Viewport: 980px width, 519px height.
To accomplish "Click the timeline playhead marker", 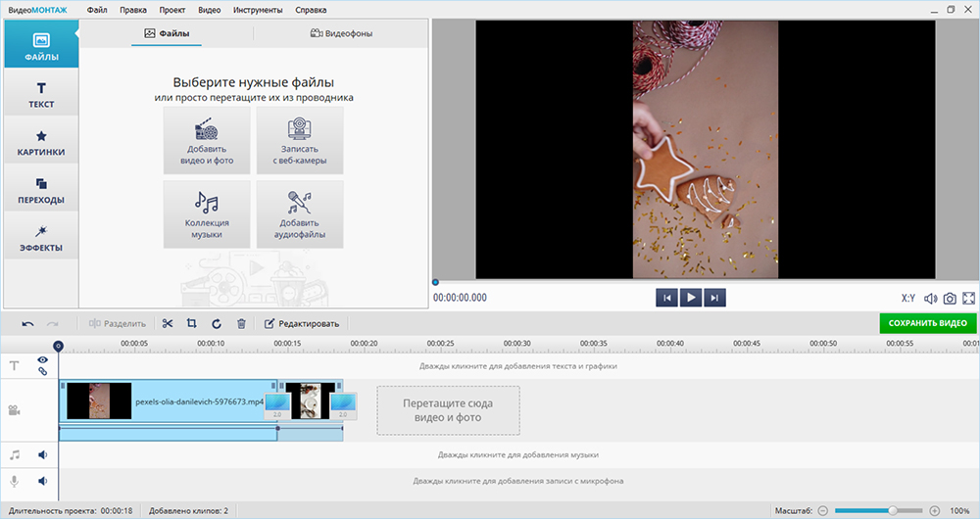I will [x=58, y=346].
